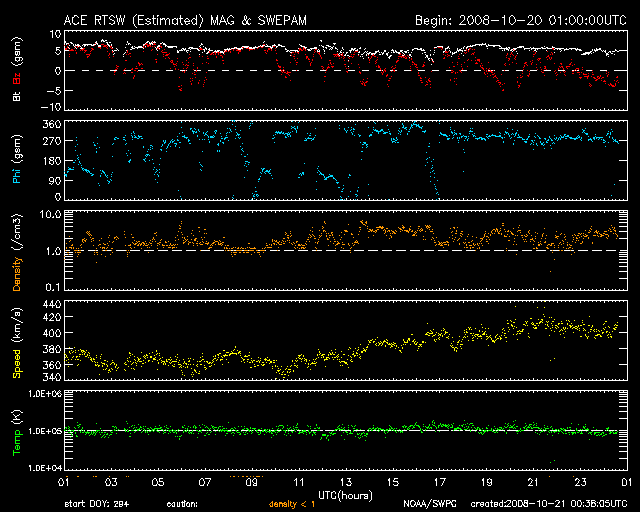This screenshot has height=512, width=640.
Task: Click the NOAA/SWPC credit text
Action: 430,504
